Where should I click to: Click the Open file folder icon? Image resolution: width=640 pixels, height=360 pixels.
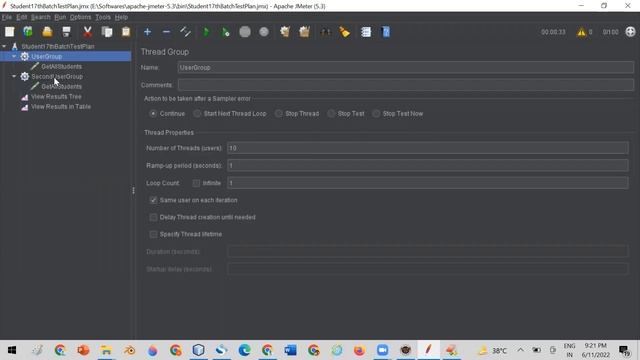coord(47,32)
